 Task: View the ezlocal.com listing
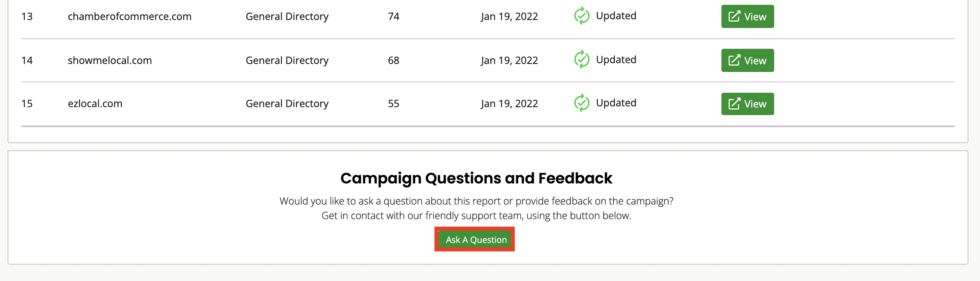coord(747,104)
